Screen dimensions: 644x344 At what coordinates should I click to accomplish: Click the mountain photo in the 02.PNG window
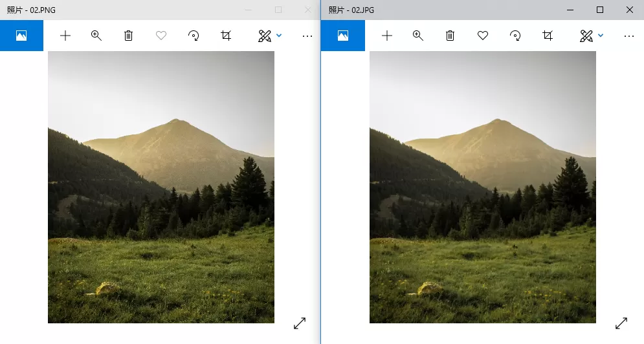pyautogui.click(x=161, y=187)
